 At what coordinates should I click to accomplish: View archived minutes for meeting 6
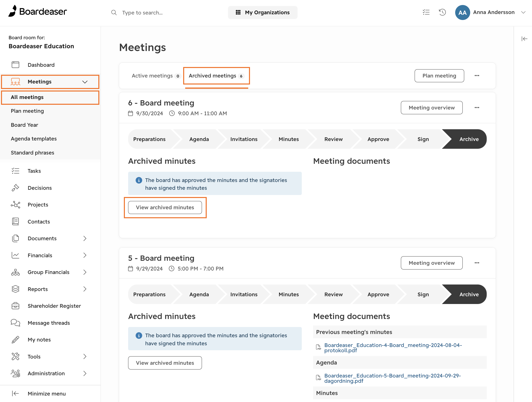point(165,207)
